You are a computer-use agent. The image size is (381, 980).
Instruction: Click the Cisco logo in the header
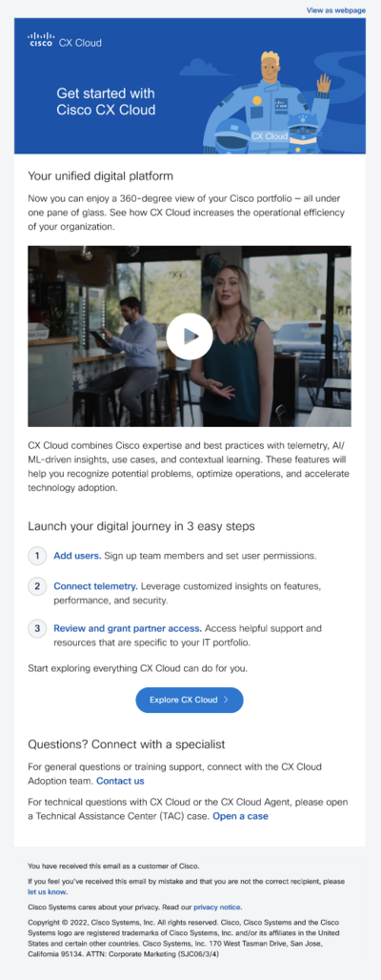pyautogui.click(x=41, y=39)
